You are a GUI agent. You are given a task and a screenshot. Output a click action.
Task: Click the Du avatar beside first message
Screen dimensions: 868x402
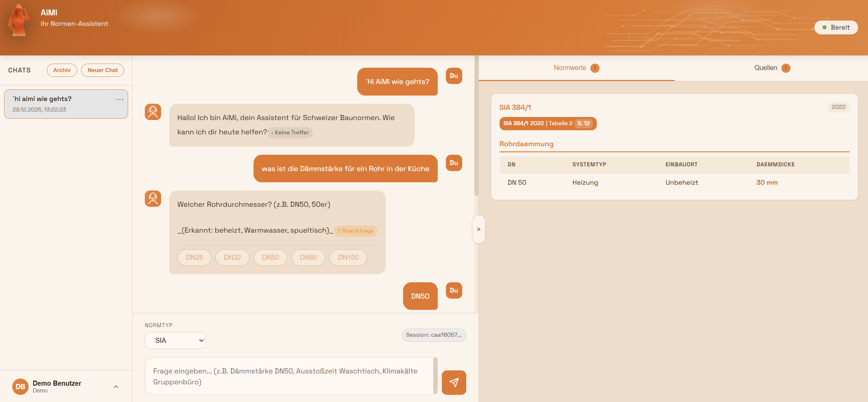(454, 76)
